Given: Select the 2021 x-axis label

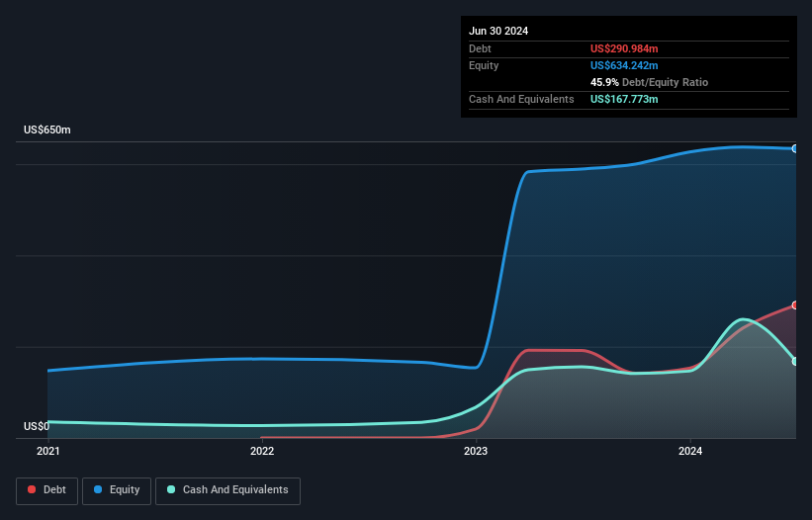Looking at the screenshot, I should [48, 451].
